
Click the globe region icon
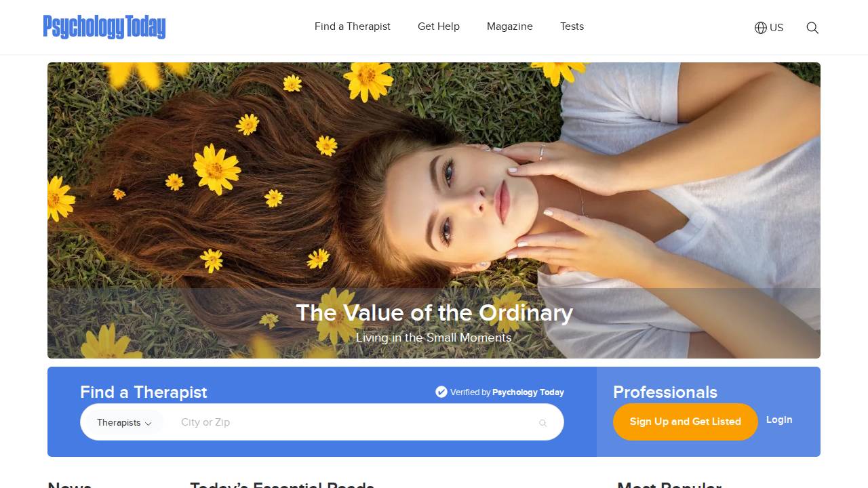point(761,28)
